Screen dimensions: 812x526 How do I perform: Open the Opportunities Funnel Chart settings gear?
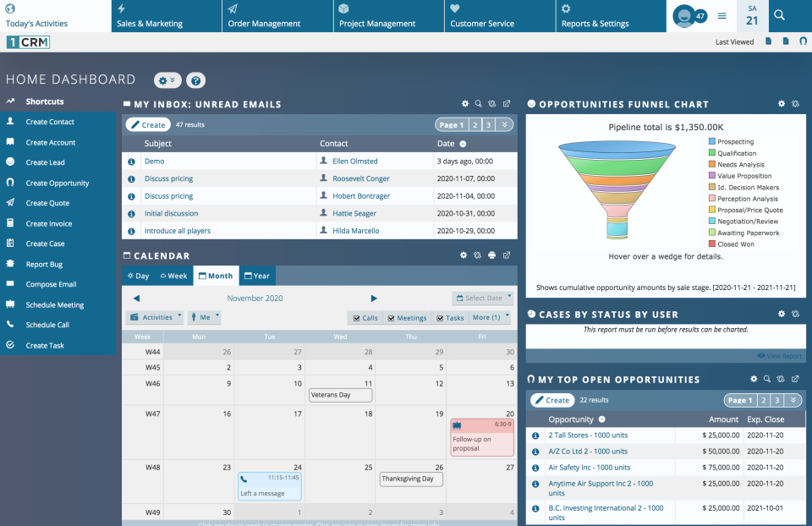[x=781, y=103]
